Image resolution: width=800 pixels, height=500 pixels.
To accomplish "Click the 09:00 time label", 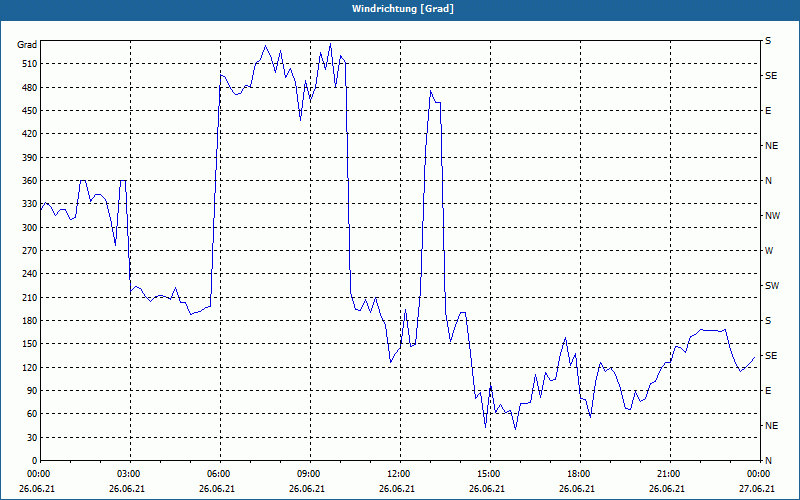I will point(307,474).
